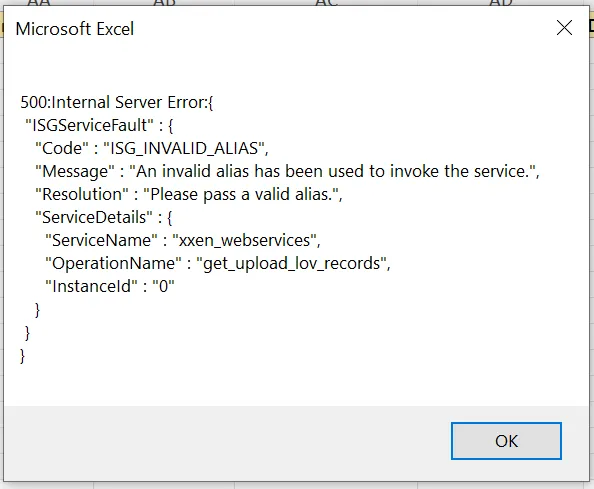Select column AB header behind dialog

click(x=164, y=3)
